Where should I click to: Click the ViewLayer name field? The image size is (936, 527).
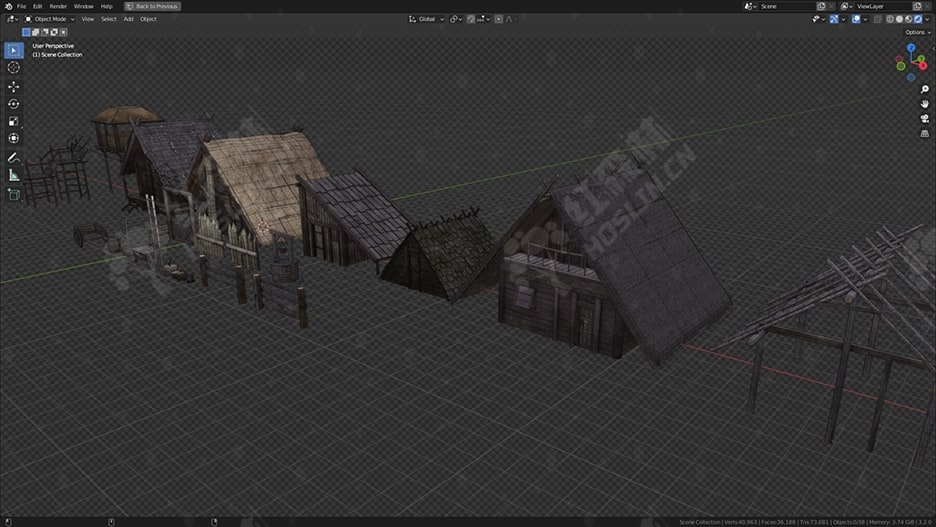883,6
